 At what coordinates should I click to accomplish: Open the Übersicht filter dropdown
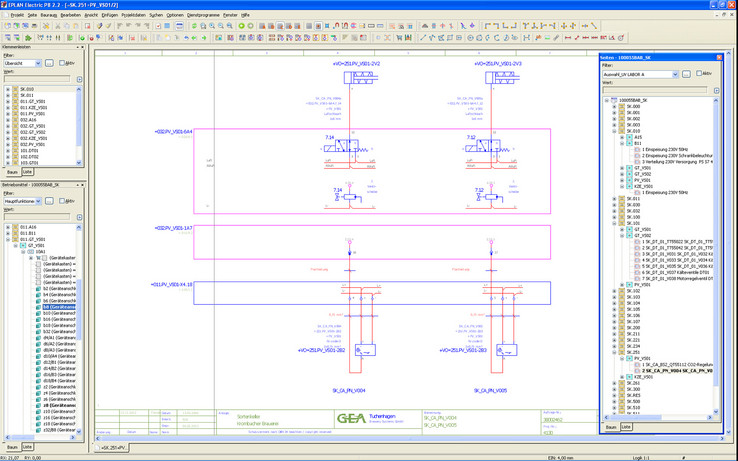[38, 63]
